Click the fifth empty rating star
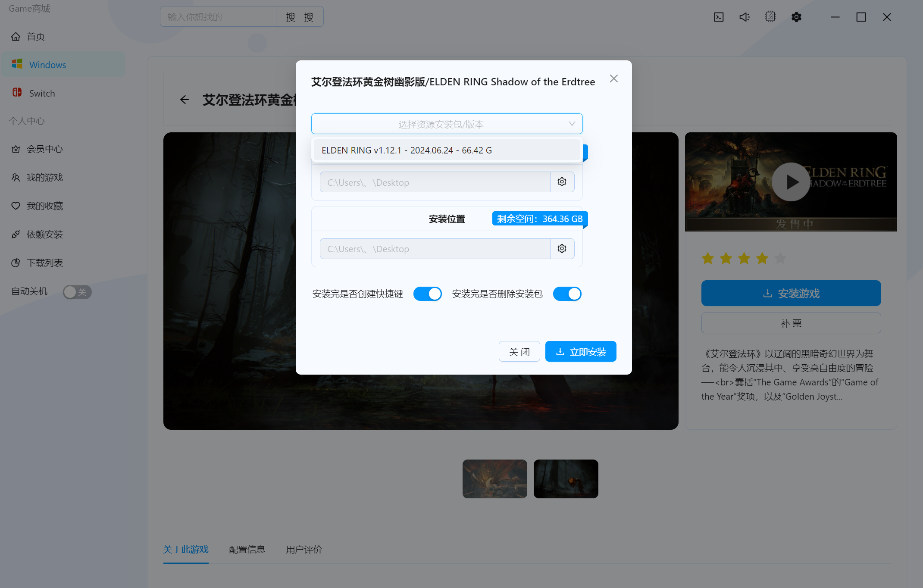The height and width of the screenshot is (588, 923). 780,259
